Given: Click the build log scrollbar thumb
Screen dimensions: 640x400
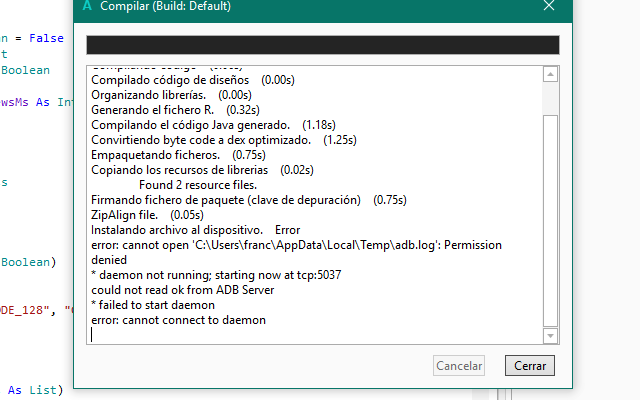Looking at the screenshot, I should 550,218.
